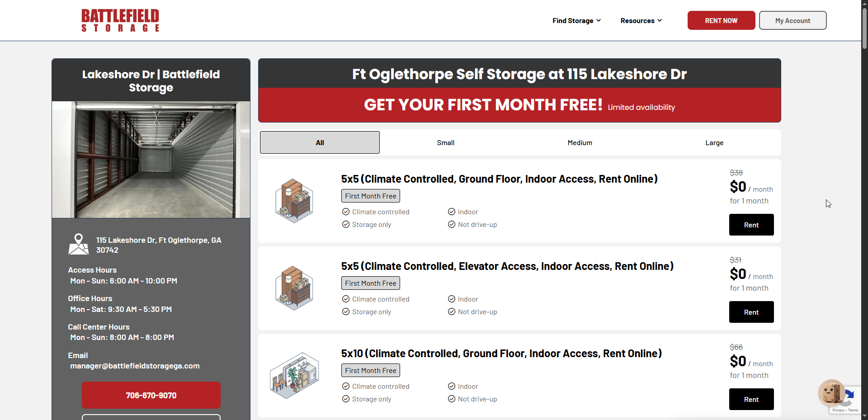The height and width of the screenshot is (420, 868).
Task: Switch to the Medium units tab
Action: (x=580, y=143)
